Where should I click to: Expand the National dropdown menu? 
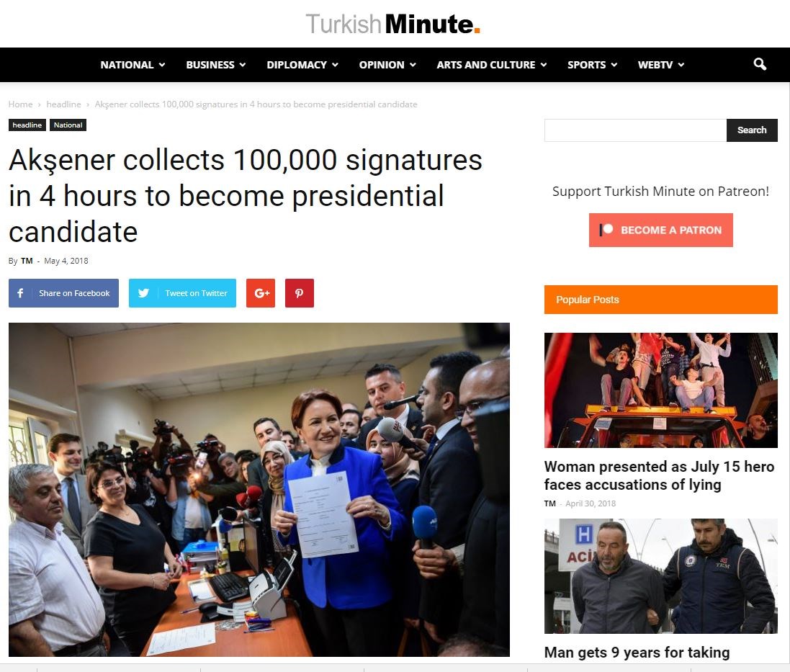133,65
